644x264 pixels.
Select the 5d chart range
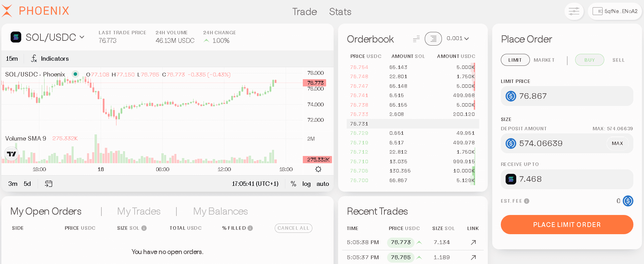pyautogui.click(x=27, y=184)
